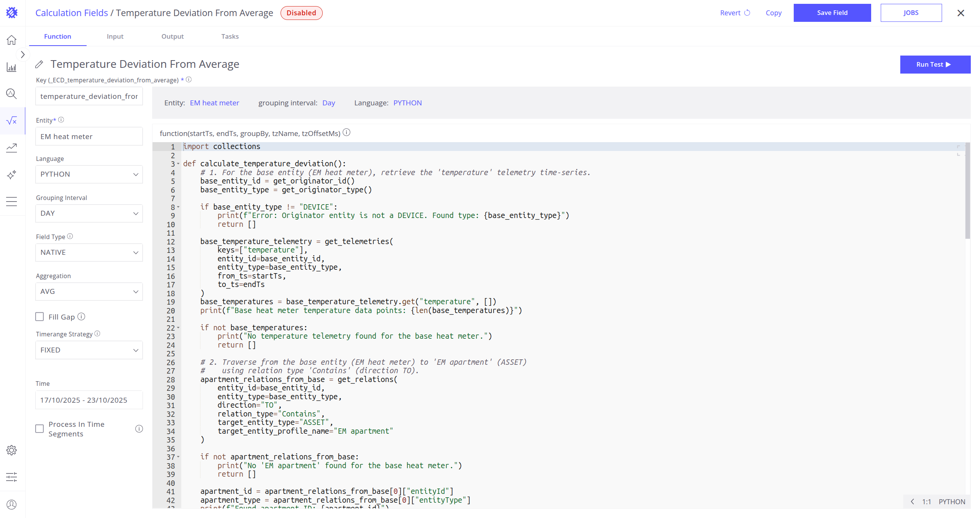
Task: Switch to the Tasks tab
Action: (230, 36)
